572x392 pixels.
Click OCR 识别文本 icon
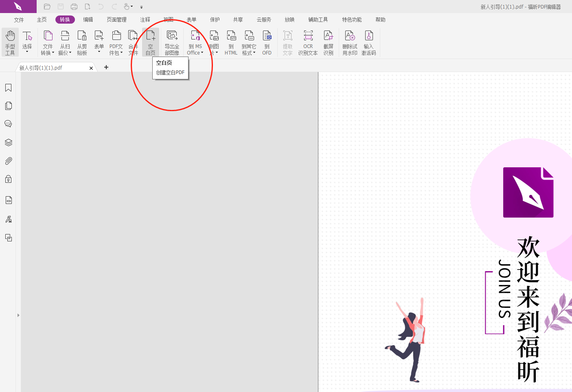[308, 42]
